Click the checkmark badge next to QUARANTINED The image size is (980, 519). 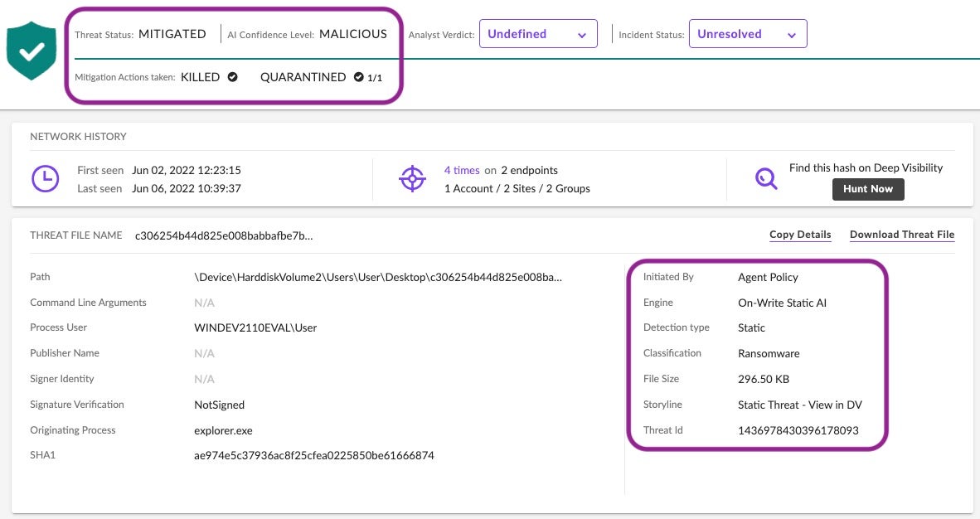[358, 77]
